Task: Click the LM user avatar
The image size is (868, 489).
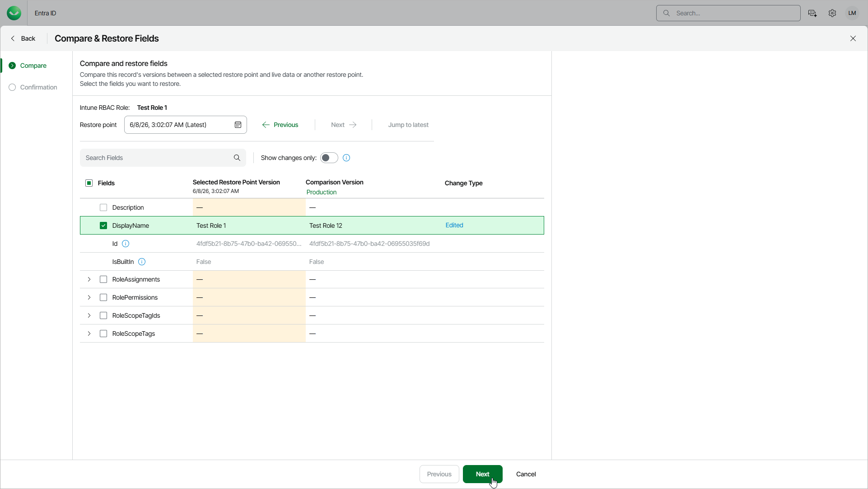Action: 852,13
